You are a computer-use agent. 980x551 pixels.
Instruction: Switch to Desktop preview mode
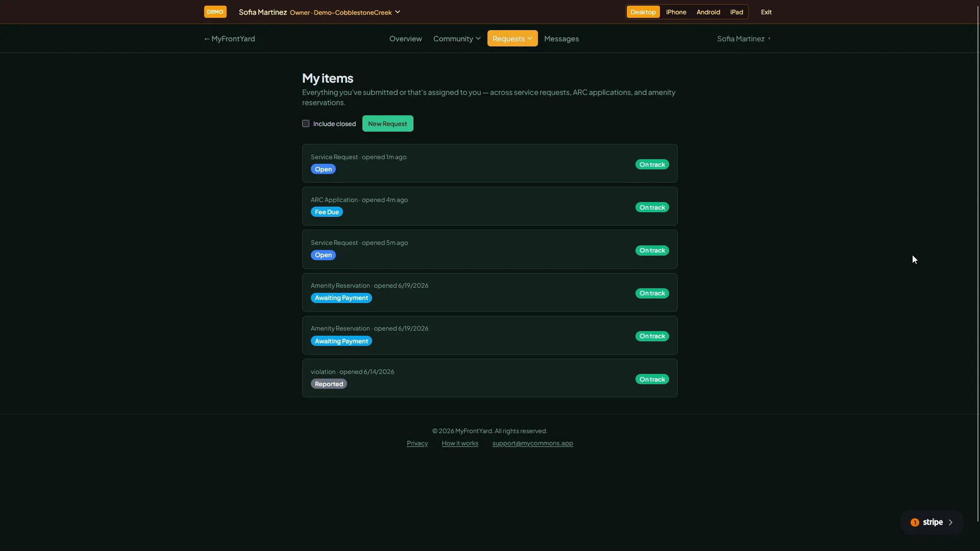643,12
